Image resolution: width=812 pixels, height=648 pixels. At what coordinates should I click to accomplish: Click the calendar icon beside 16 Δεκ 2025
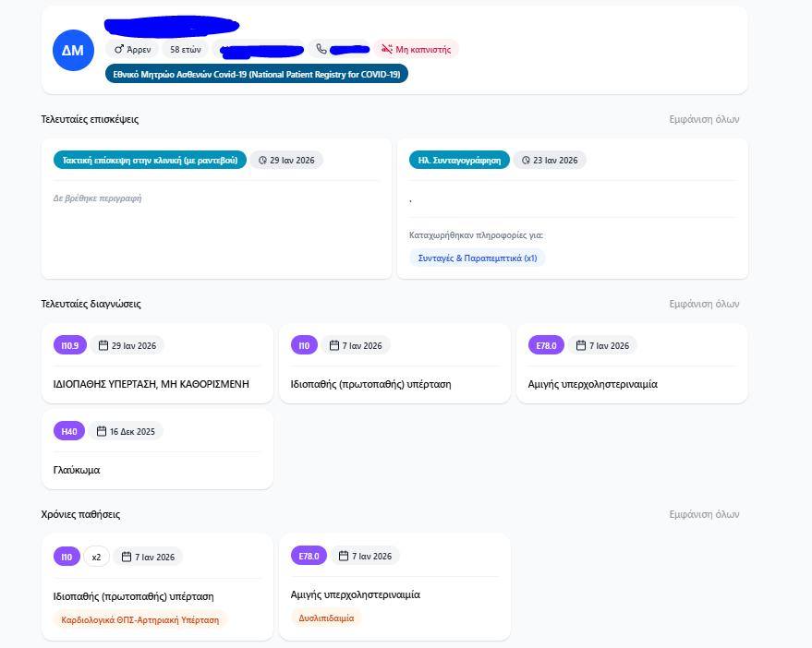click(103, 431)
